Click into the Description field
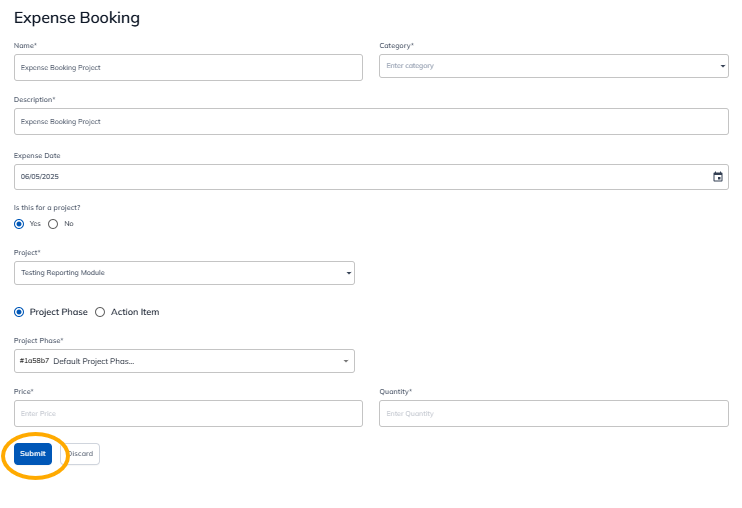This screenshot has height=508, width=742. point(370,121)
